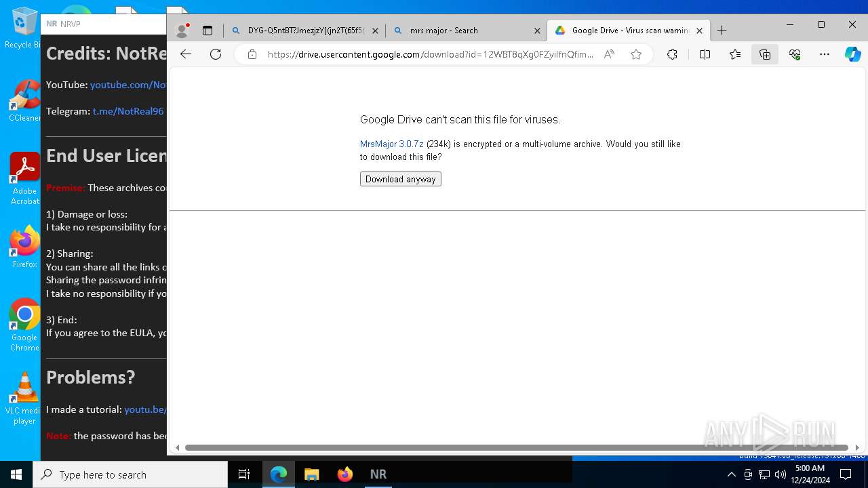Click the Download anyway button
868x488 pixels.
tap(401, 179)
